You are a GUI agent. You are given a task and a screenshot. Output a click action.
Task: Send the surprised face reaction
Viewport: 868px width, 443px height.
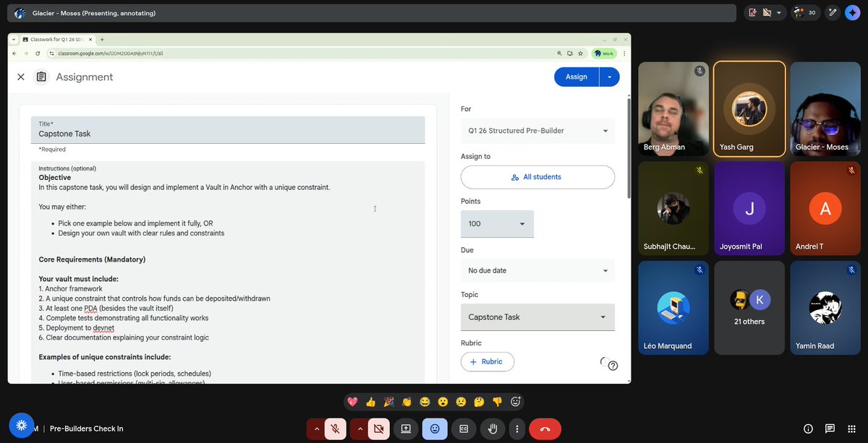tap(443, 402)
